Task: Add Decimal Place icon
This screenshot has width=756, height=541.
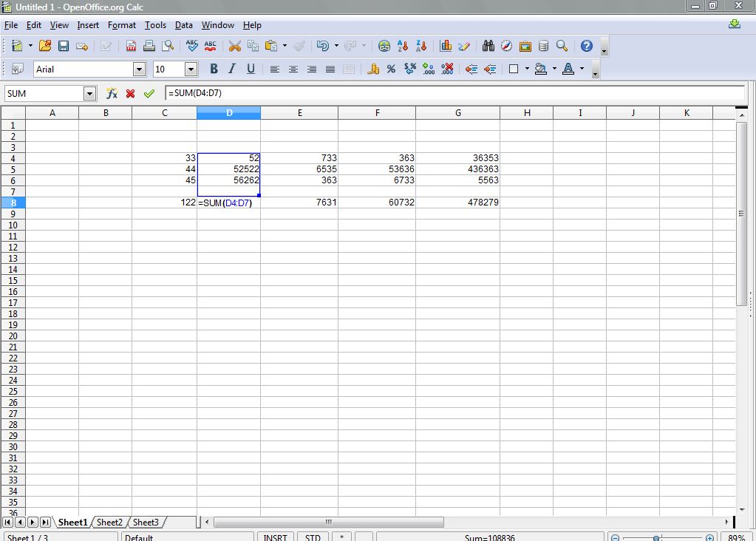Action: tap(428, 69)
